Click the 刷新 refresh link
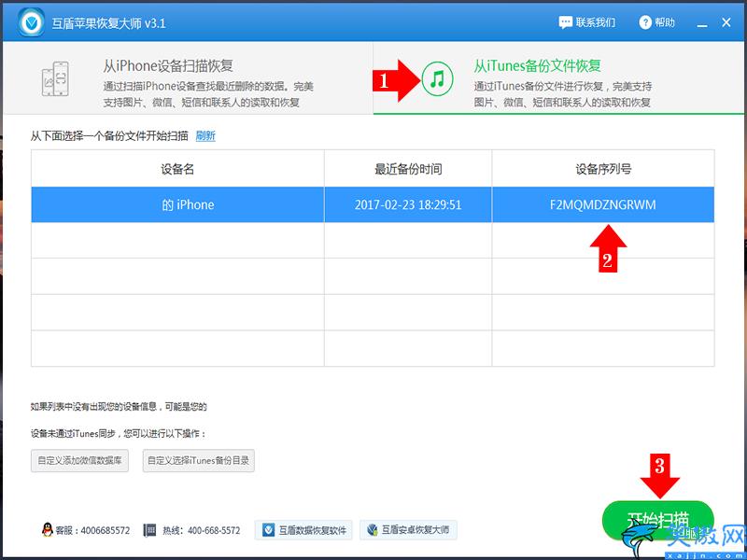Image resolution: width=747 pixels, height=560 pixels. point(205,135)
